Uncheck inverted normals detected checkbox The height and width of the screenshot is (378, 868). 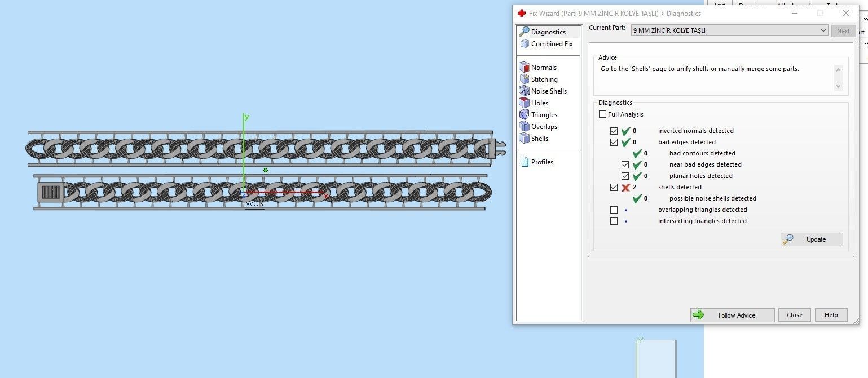point(614,131)
